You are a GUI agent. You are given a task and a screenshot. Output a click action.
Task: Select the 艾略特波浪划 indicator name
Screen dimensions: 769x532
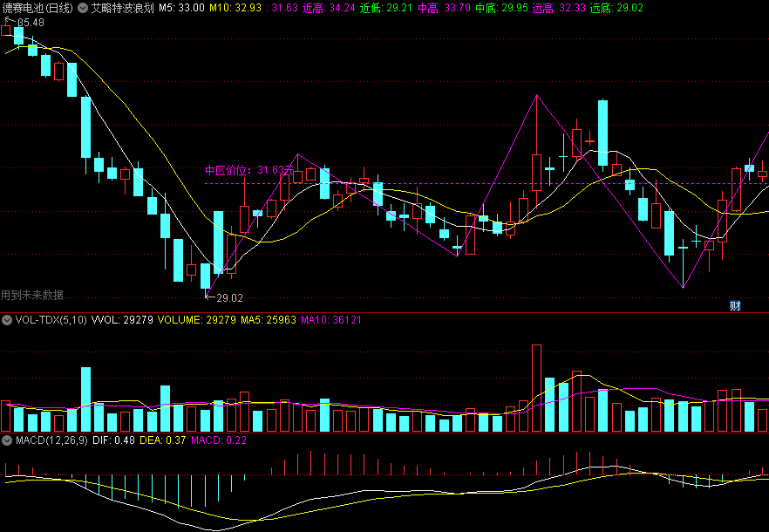tap(123, 8)
